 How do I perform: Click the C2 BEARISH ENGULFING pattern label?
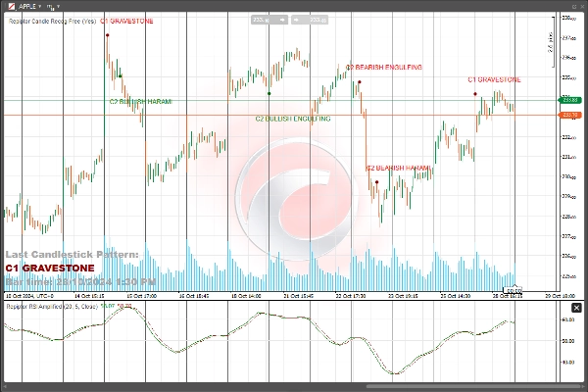click(383, 68)
